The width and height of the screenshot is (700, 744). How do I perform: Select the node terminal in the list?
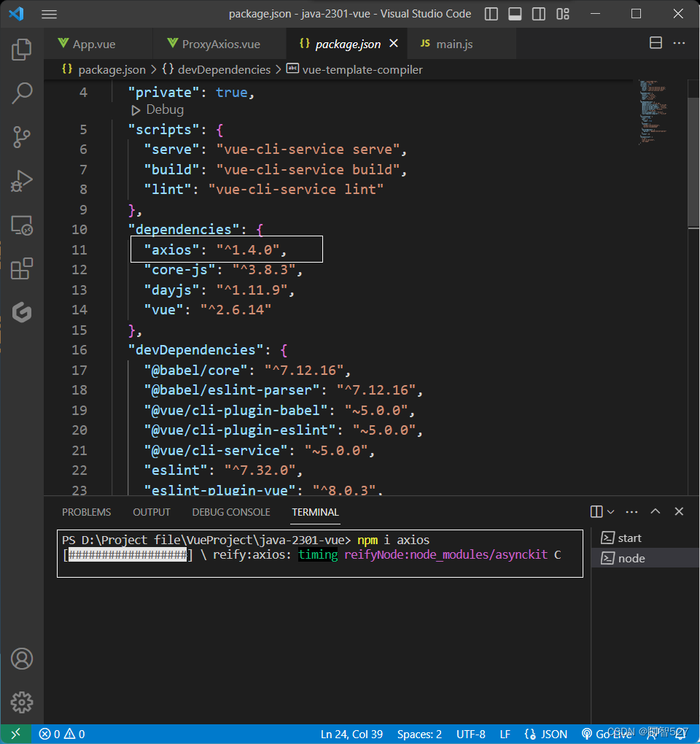pos(645,559)
